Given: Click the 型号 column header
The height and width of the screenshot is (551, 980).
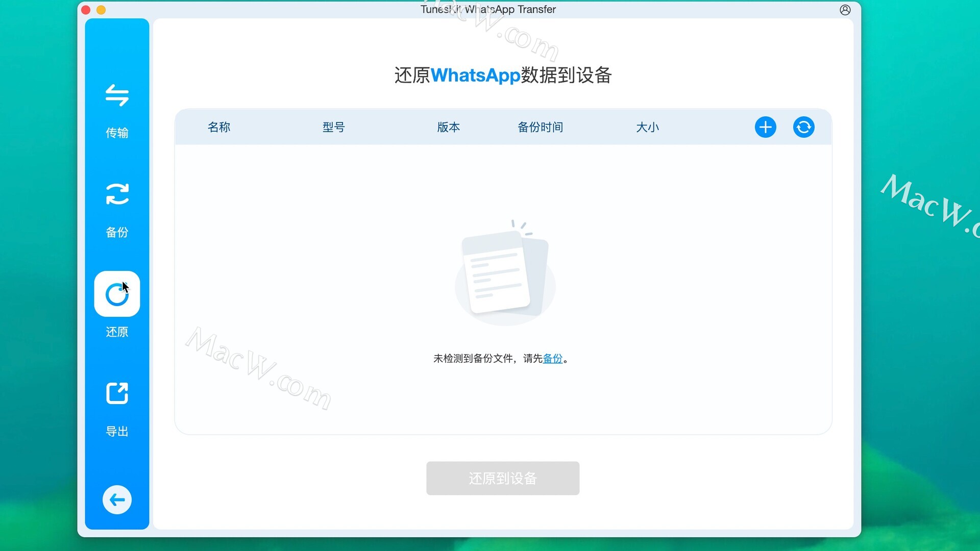Looking at the screenshot, I should (x=334, y=127).
